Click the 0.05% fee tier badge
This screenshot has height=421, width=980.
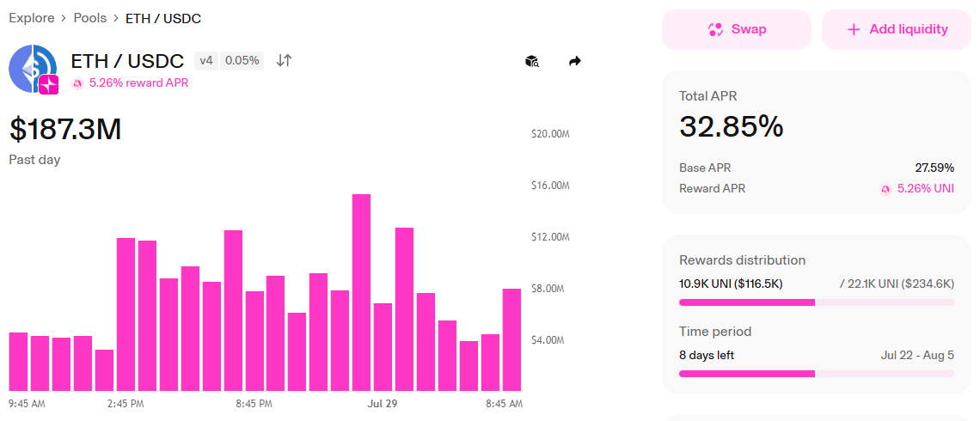point(242,61)
